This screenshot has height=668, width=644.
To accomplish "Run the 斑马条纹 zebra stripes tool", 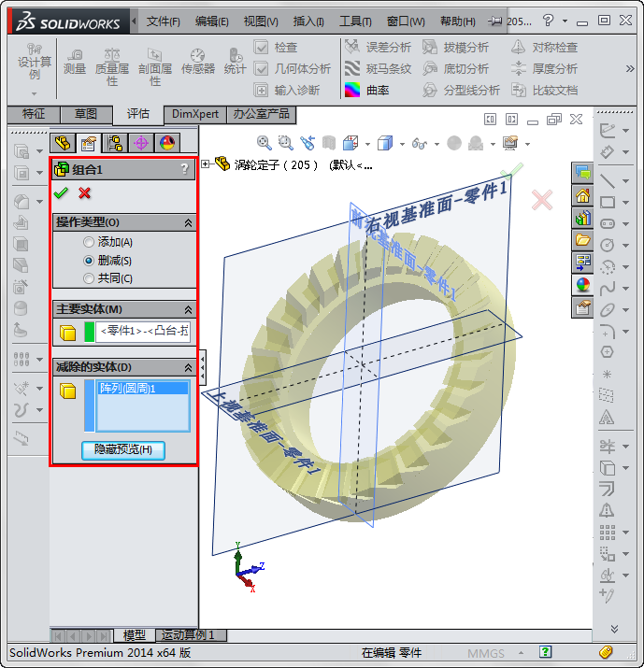I will point(378,69).
